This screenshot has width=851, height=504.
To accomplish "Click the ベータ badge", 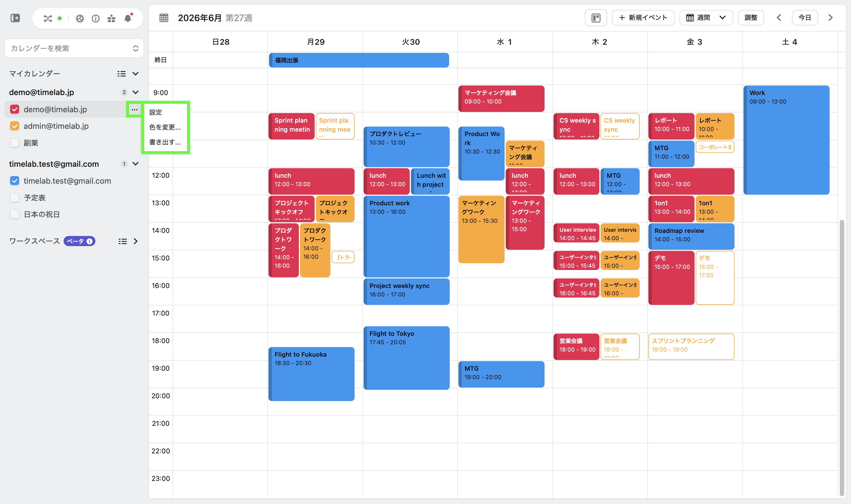I will click(79, 241).
